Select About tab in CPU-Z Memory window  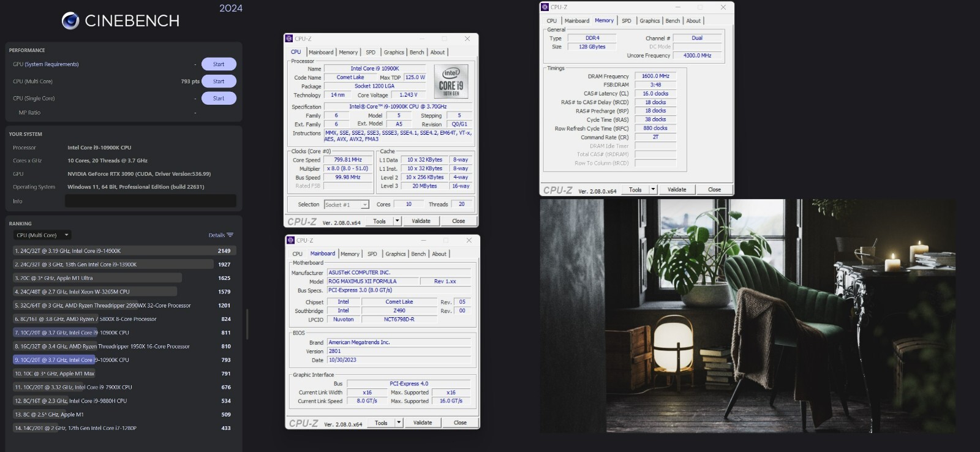click(693, 21)
